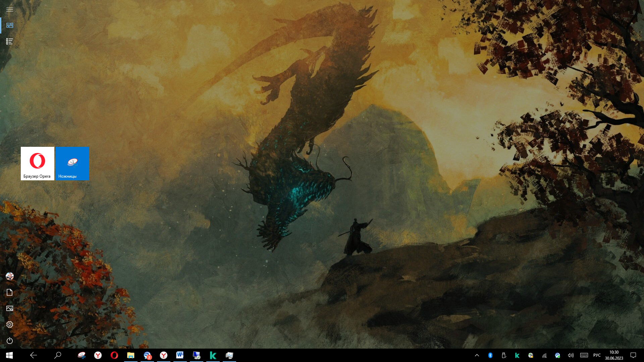The image size is (644, 362).
Task: Open the user account avatar menu
Action: click(10, 276)
